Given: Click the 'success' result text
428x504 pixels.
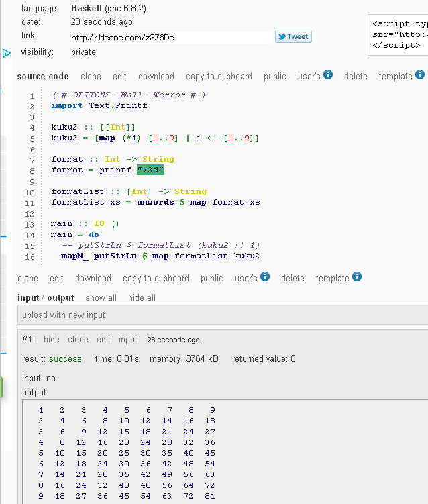Looking at the screenshot, I should click(66, 359).
